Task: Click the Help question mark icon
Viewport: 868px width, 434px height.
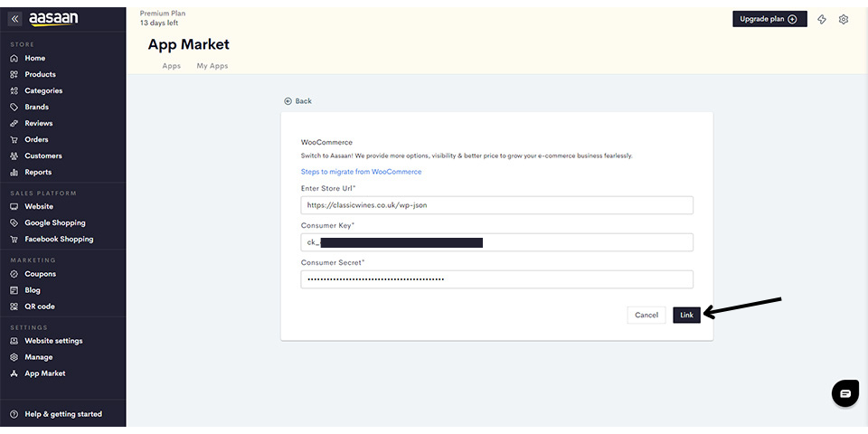Action: tap(14, 414)
